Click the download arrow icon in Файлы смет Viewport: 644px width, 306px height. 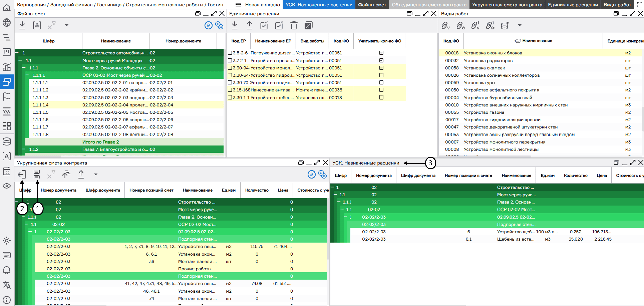(22, 25)
